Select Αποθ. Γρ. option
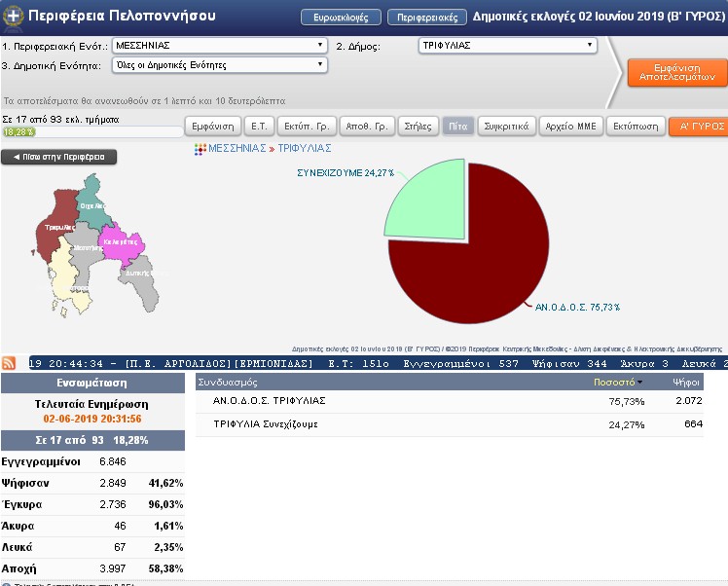 (367, 127)
